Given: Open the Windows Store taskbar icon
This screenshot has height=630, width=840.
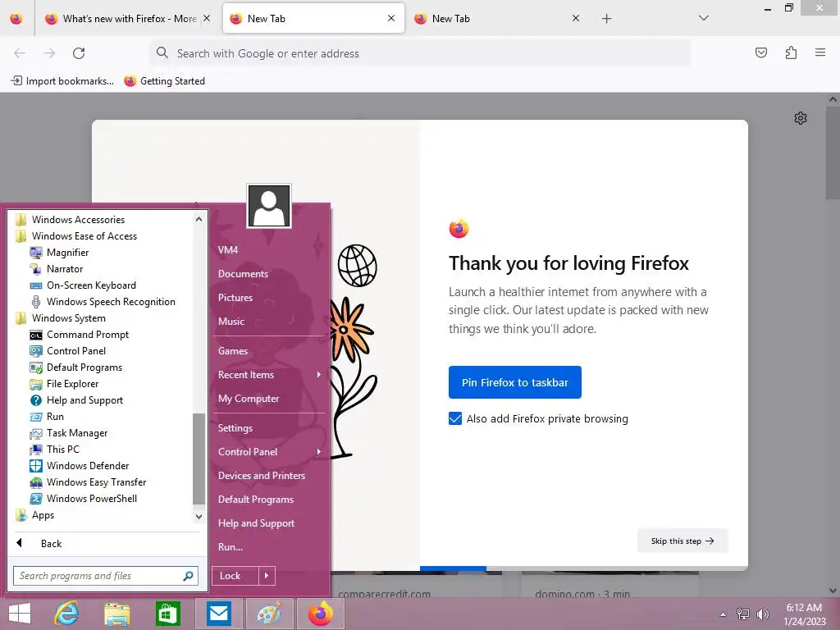Looking at the screenshot, I should click(167, 614).
